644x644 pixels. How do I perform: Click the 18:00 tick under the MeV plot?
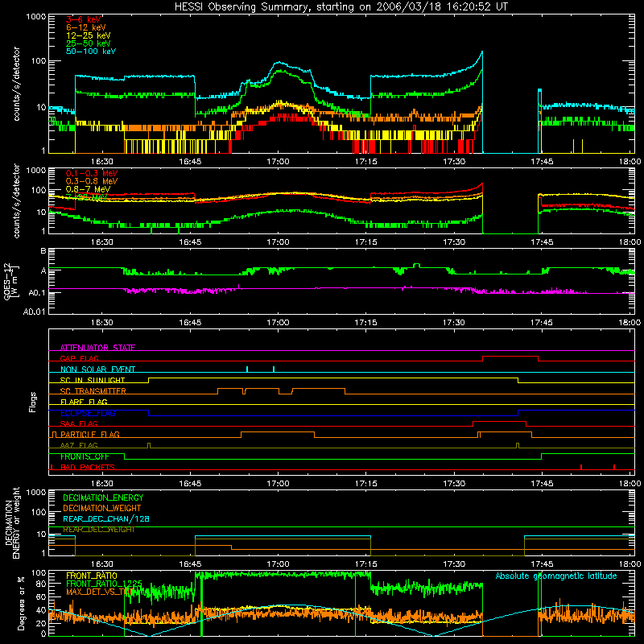(x=630, y=242)
